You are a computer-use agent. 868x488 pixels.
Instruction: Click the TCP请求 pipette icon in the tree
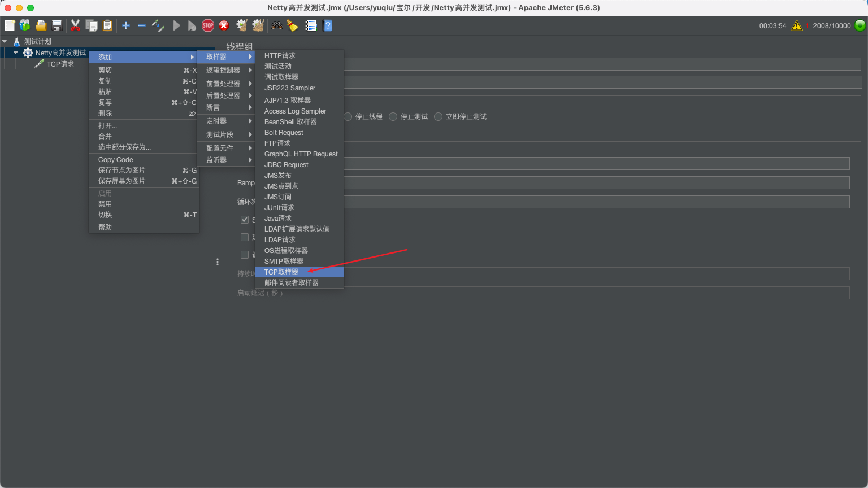pyautogui.click(x=39, y=64)
